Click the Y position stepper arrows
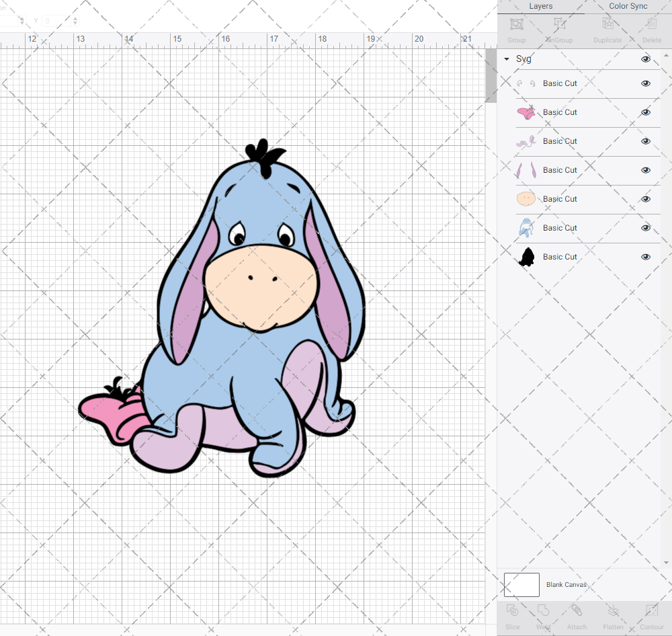672x636 pixels. coord(75,21)
